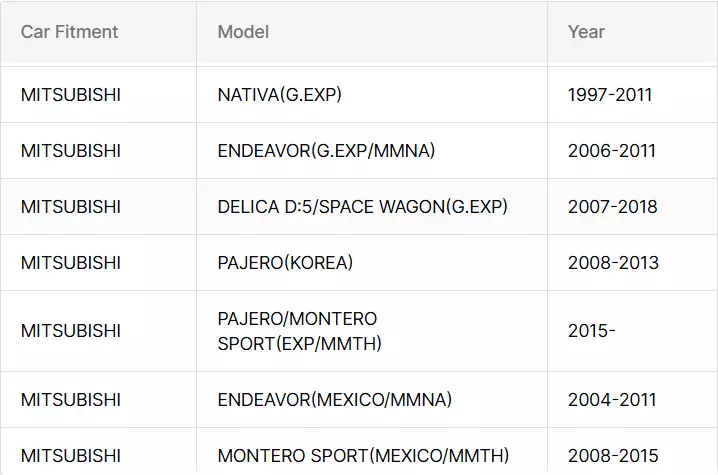Click MITSUBISHI in the PAJERO(KOREA) row
The image size is (718, 475).
click(x=71, y=262)
